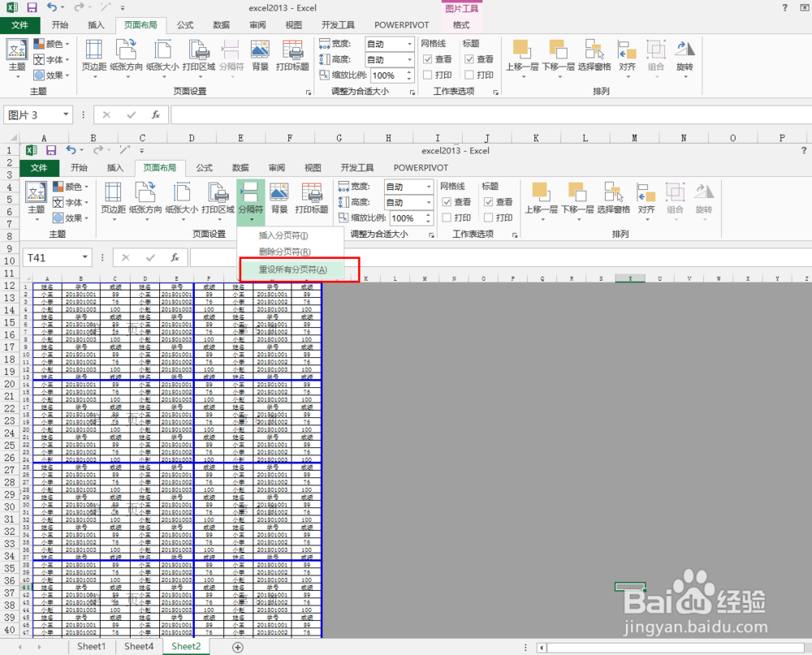The image size is (812, 655).
Task: Click 上移一层 bring forward in top ribbon
Action: (522, 58)
